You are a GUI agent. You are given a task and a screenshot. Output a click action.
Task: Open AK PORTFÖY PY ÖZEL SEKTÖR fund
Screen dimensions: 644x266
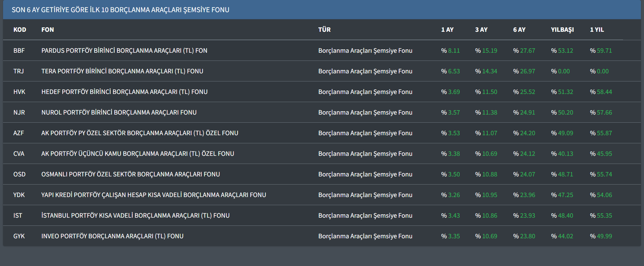tap(140, 133)
